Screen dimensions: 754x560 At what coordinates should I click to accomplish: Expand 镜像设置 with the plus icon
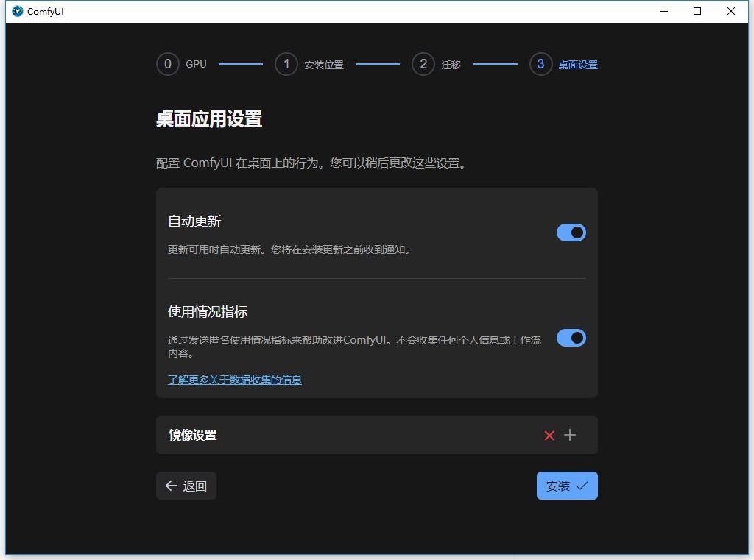point(570,435)
